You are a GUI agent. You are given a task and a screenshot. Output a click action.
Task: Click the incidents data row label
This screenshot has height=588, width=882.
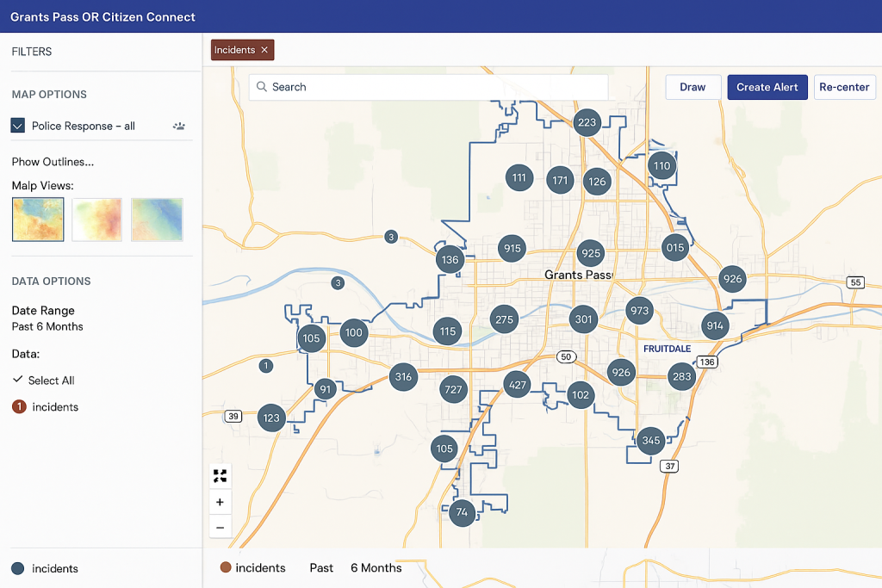point(55,407)
